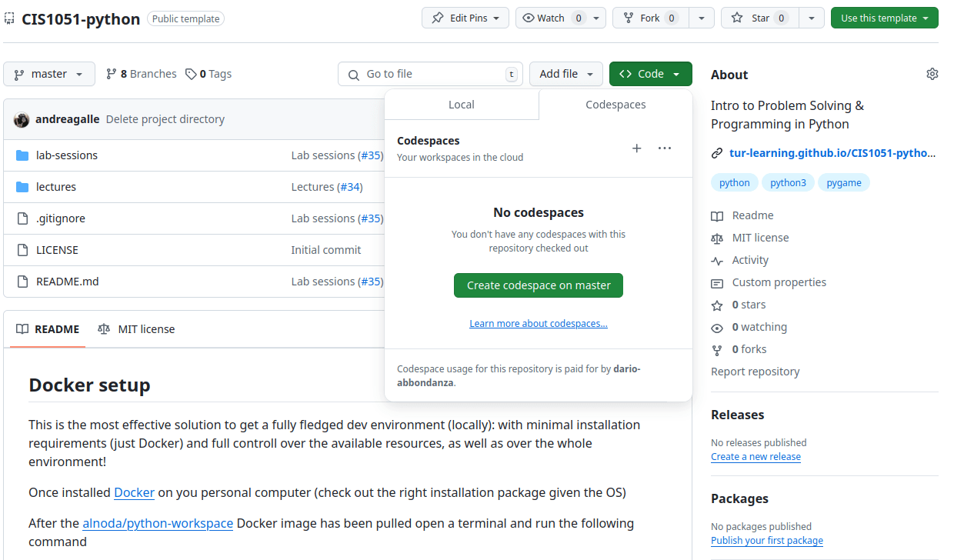This screenshot has width=964, height=560.
Task: Click the star icon on Star button
Action: (x=737, y=18)
